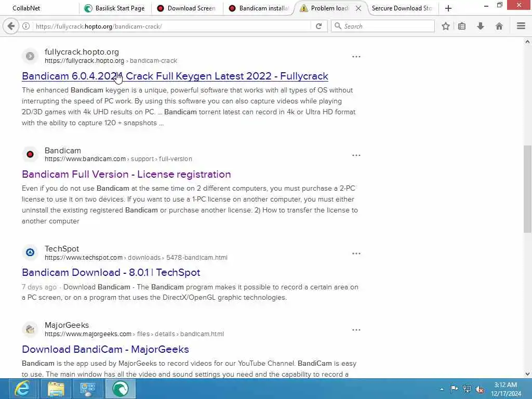Screen dimensions: 532x399
Task: Click the scrollbar down arrow
Action: tap(527, 374)
